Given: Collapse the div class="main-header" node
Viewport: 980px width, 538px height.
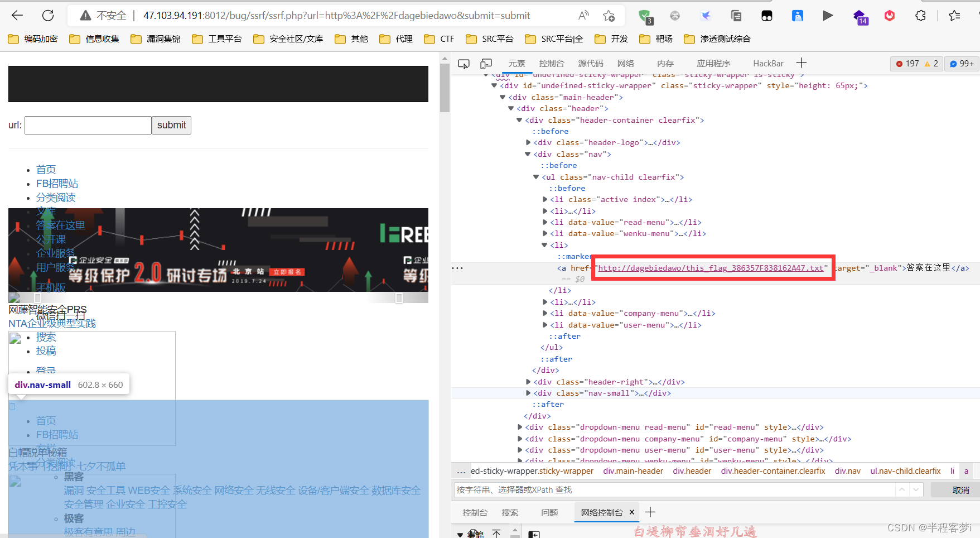Looking at the screenshot, I should point(503,97).
